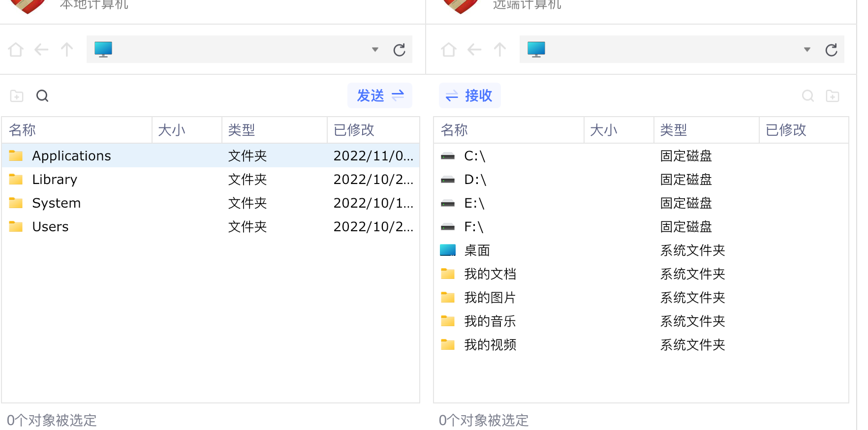The height and width of the screenshot is (430, 868).
Task: Select the 我的图片 folder
Action: click(641, 297)
